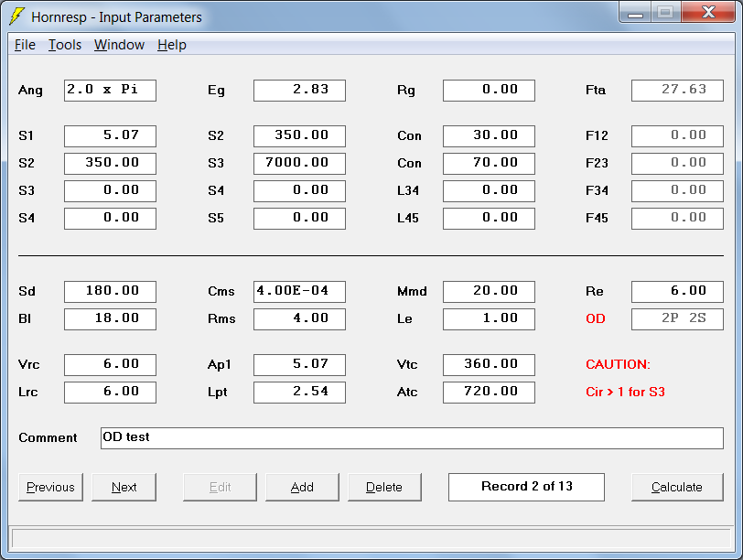Select the Lpt field showing 2.54
Viewport: 743px width, 560px height.
pos(299,393)
